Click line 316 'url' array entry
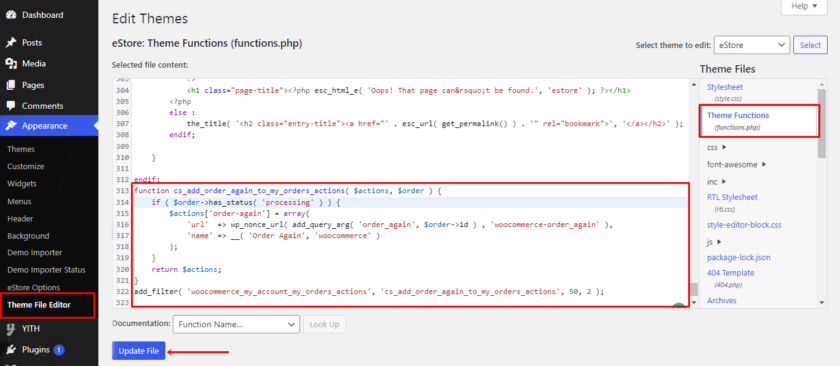Screen dimensions: 840x366 [x=399, y=225]
